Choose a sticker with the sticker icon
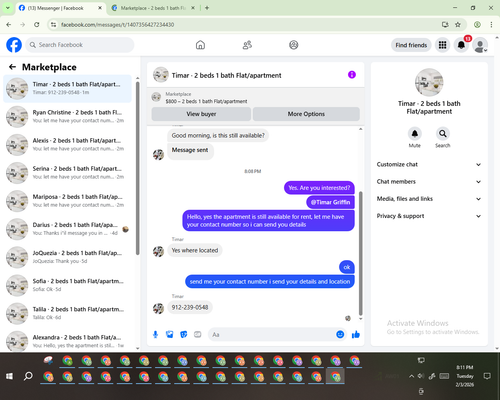 [x=184, y=334]
